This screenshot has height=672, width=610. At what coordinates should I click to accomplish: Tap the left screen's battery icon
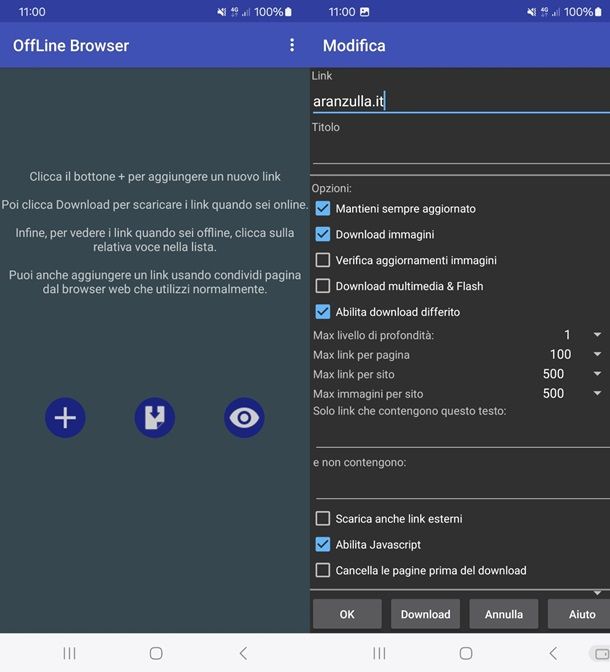click(x=288, y=12)
